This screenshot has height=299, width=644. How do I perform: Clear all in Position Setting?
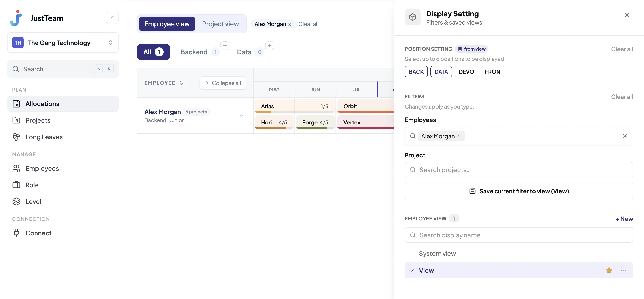click(x=622, y=49)
